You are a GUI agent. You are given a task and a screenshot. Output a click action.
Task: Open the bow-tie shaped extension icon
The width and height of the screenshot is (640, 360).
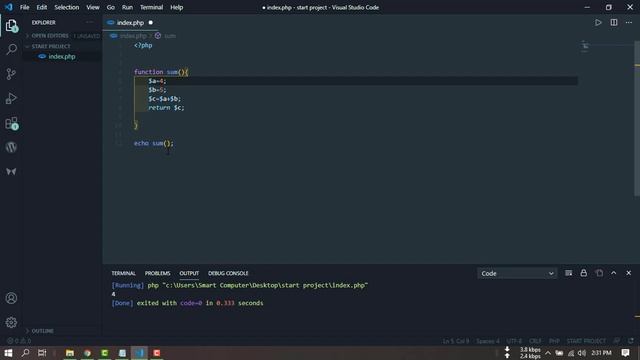coord(11,172)
